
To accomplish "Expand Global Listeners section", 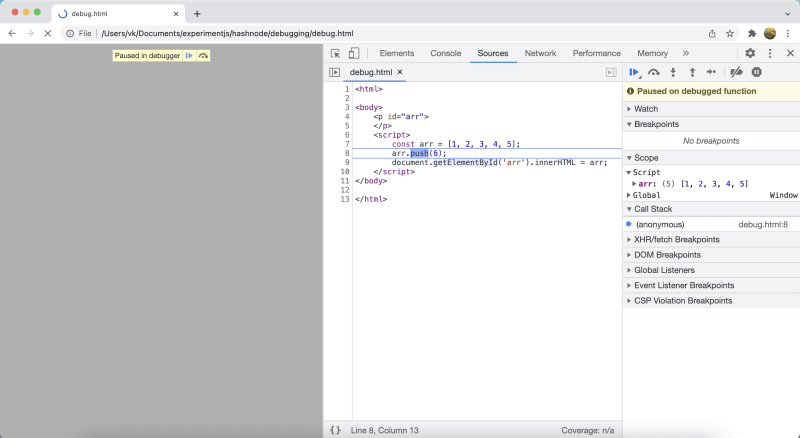I will pos(711,270).
